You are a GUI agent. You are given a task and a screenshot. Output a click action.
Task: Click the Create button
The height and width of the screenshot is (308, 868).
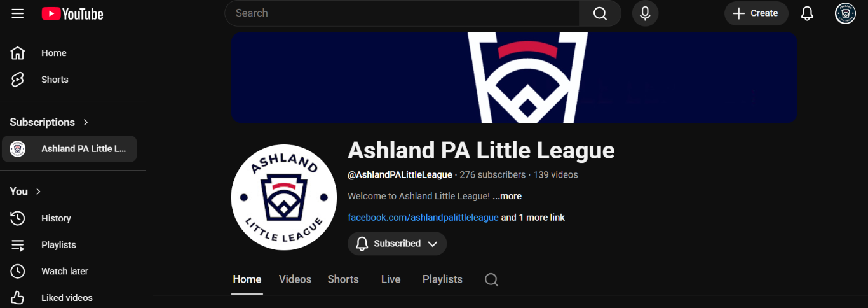[756, 13]
